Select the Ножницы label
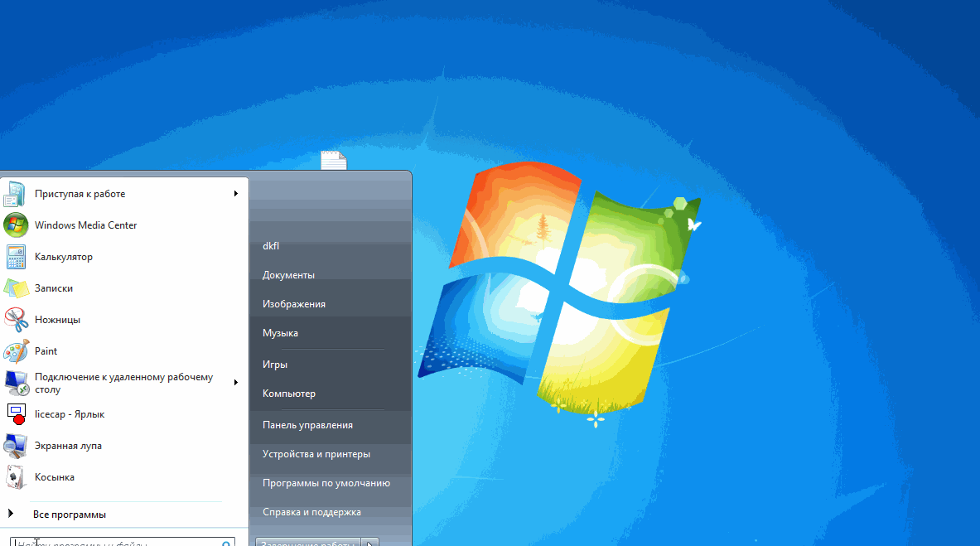Screen dimensions: 980x546 (x=57, y=320)
